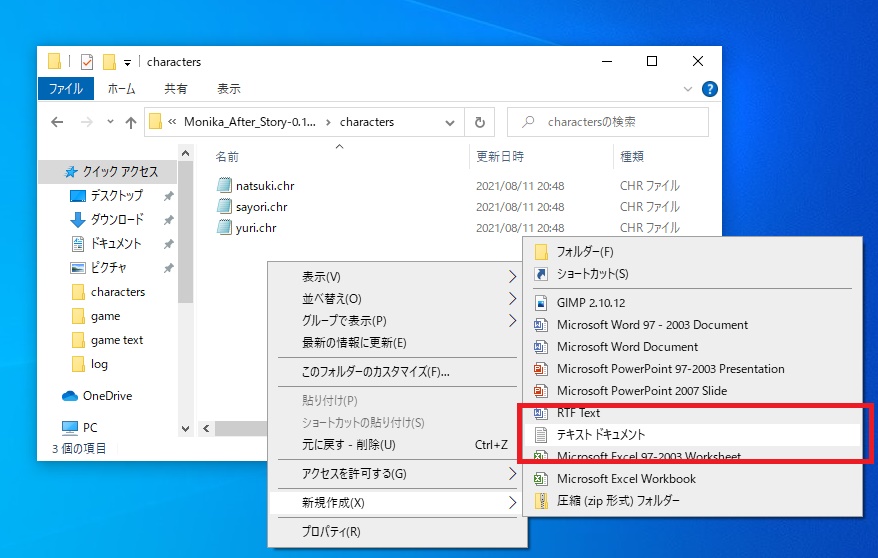878x558 pixels.
Task: Expand the ribbon with the chevron
Action: [x=688, y=89]
